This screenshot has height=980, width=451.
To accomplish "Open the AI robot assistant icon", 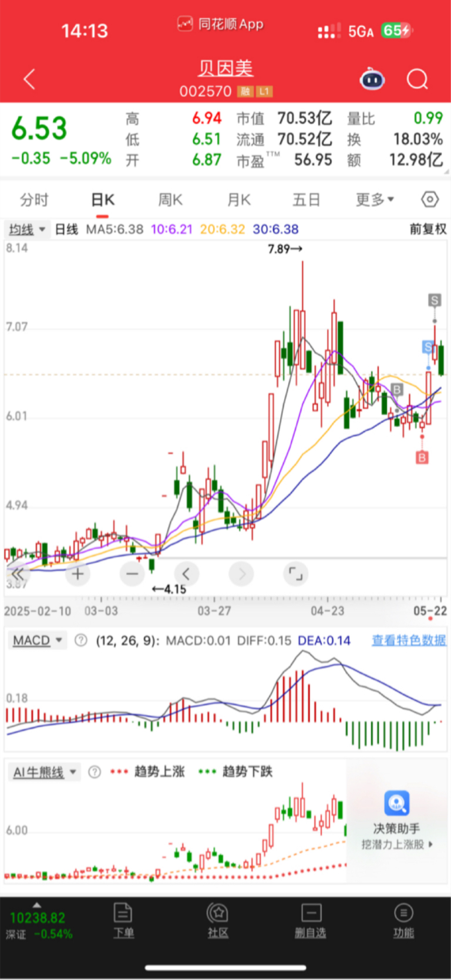I will [372, 79].
